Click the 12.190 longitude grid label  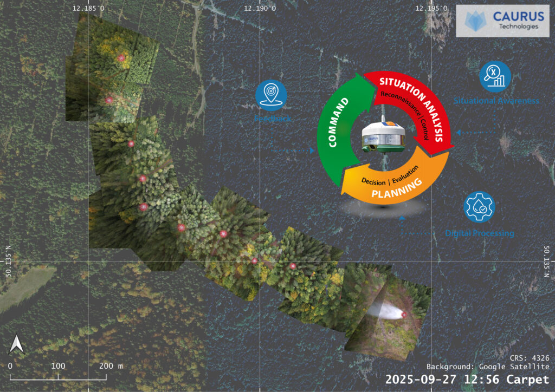tap(260, 8)
